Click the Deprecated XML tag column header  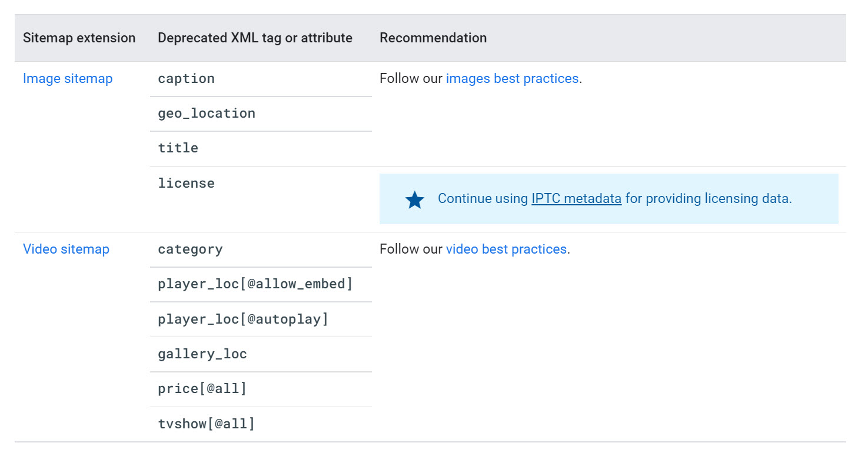click(x=255, y=38)
